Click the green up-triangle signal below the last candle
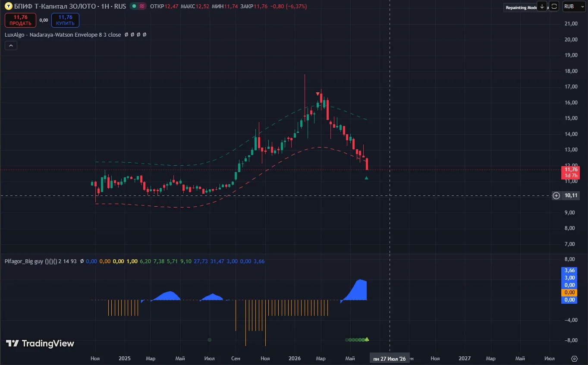Screen dimensions: 588x365 (x=367, y=178)
